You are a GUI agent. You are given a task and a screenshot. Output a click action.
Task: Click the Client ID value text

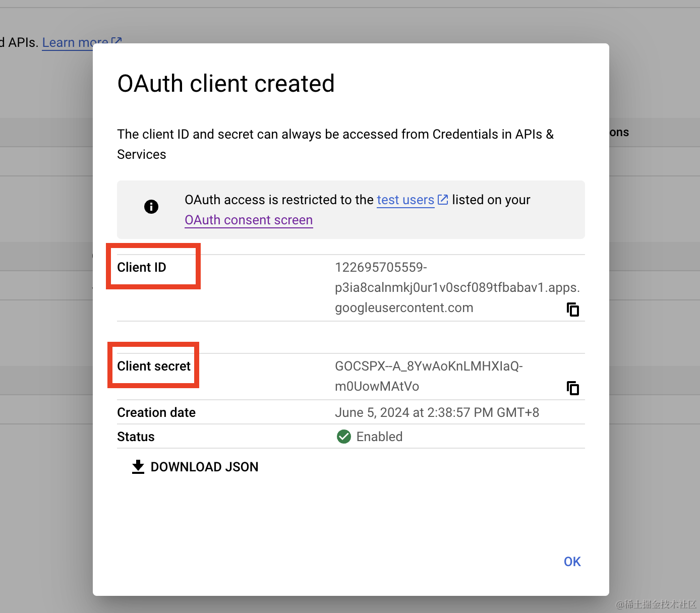(x=456, y=287)
